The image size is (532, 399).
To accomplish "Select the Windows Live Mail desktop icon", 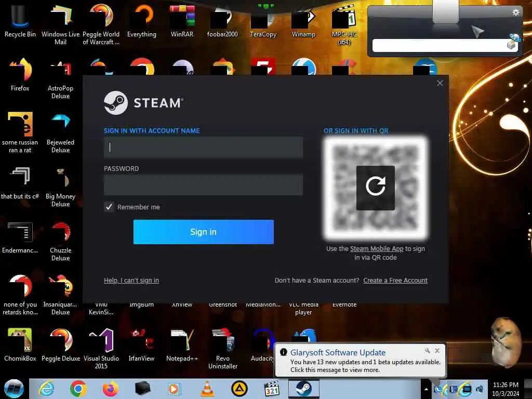I will pyautogui.click(x=60, y=24).
